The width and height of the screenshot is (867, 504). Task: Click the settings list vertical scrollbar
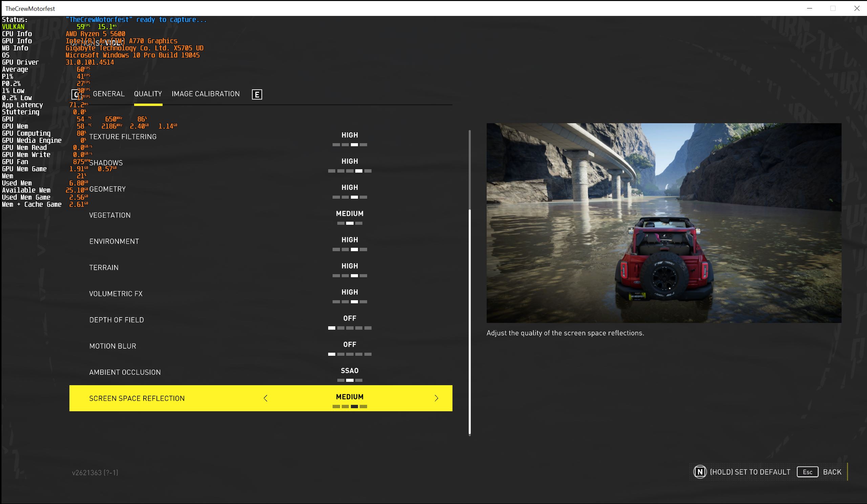coord(470,322)
